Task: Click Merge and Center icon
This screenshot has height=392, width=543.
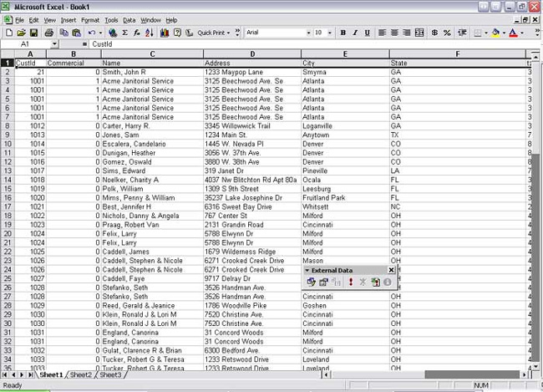Action: pyautogui.click(x=418, y=33)
